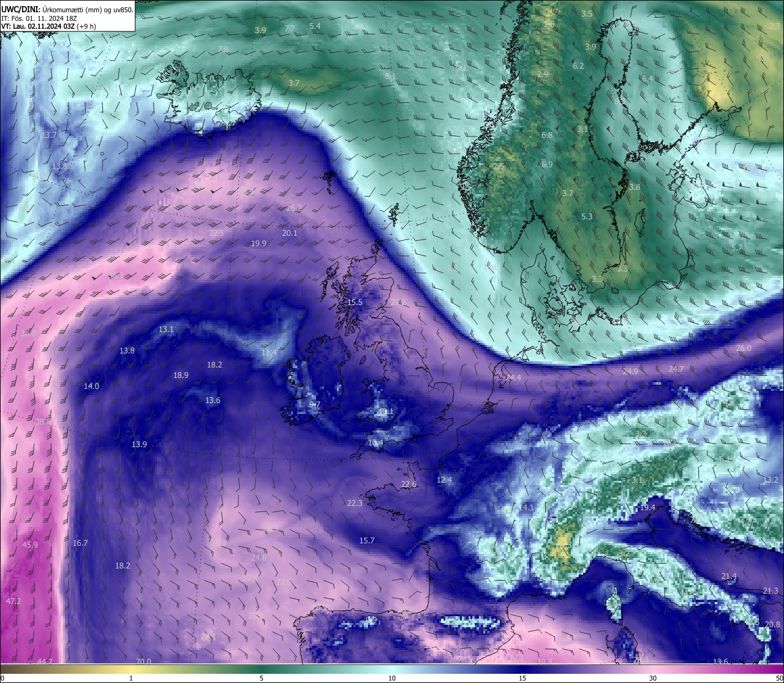The width and height of the screenshot is (784, 683).
Task: Click the 19.9 value on the map
Action: coord(258,244)
